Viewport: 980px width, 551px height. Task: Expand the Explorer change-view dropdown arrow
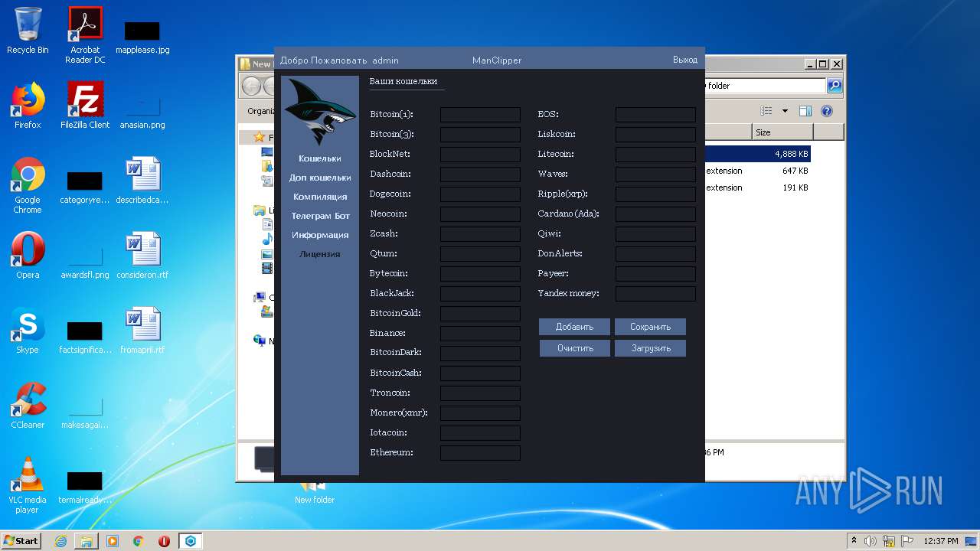(x=785, y=111)
